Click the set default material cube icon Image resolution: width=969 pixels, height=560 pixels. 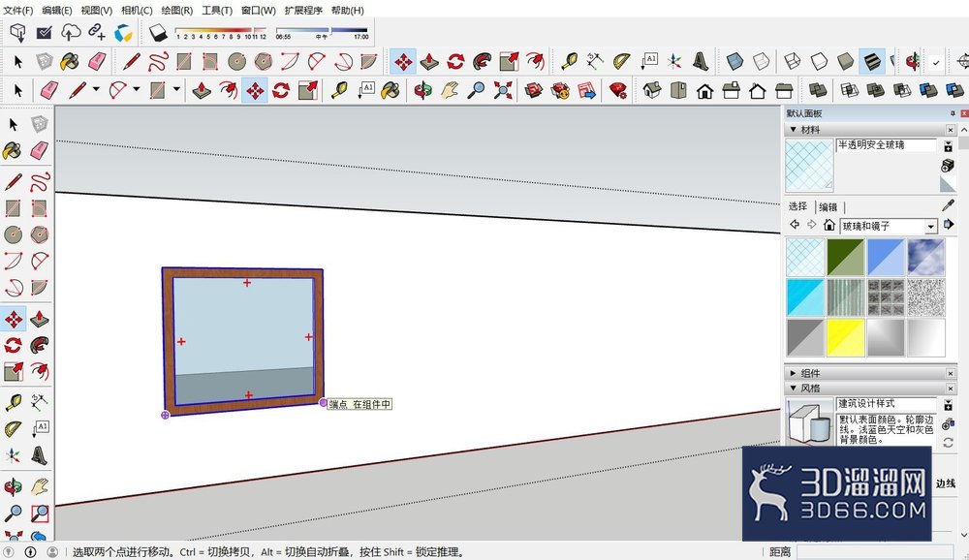coord(948,165)
